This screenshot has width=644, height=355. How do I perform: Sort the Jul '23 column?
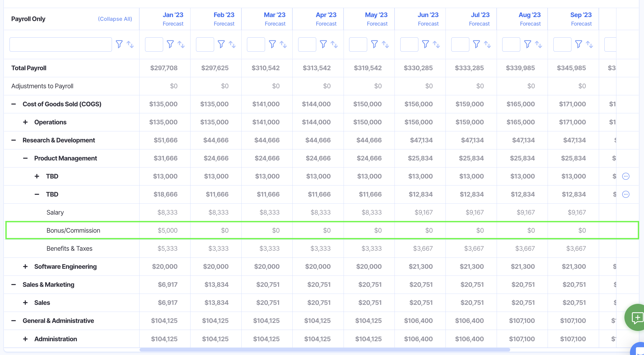487,44
